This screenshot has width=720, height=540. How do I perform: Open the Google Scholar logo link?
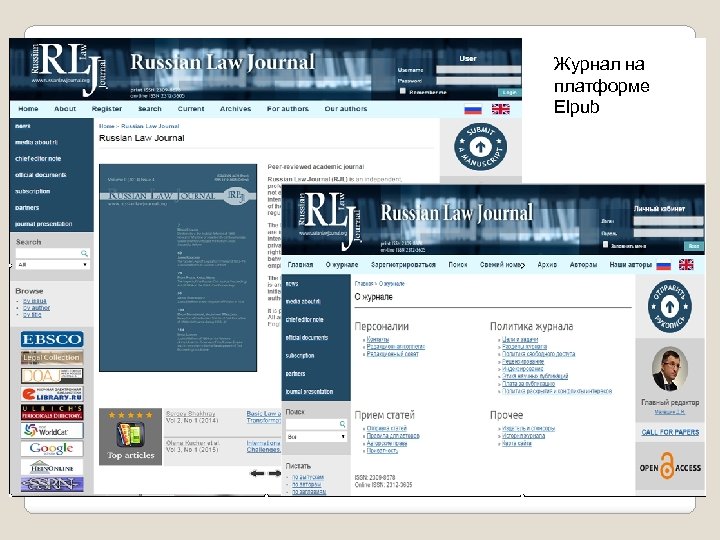tap(52, 449)
